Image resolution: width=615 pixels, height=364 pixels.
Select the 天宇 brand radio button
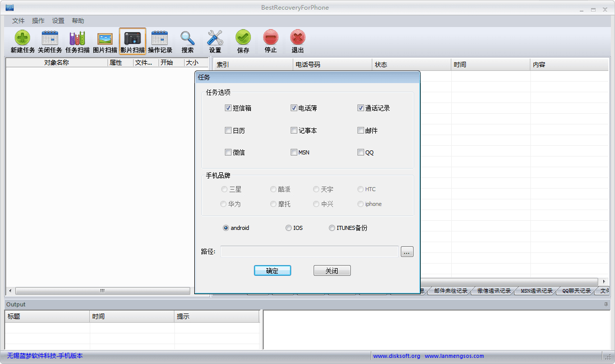(x=316, y=189)
